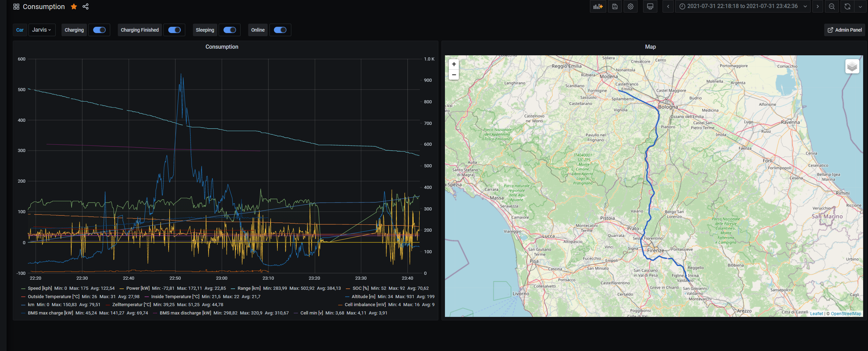The height and width of the screenshot is (351, 868).
Task: Turn off the Online switch
Action: point(280,30)
